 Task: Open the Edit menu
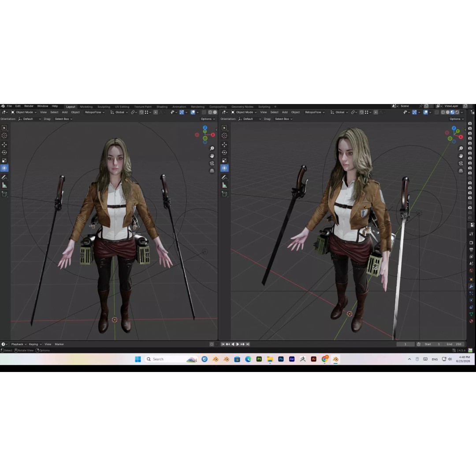(x=18, y=106)
